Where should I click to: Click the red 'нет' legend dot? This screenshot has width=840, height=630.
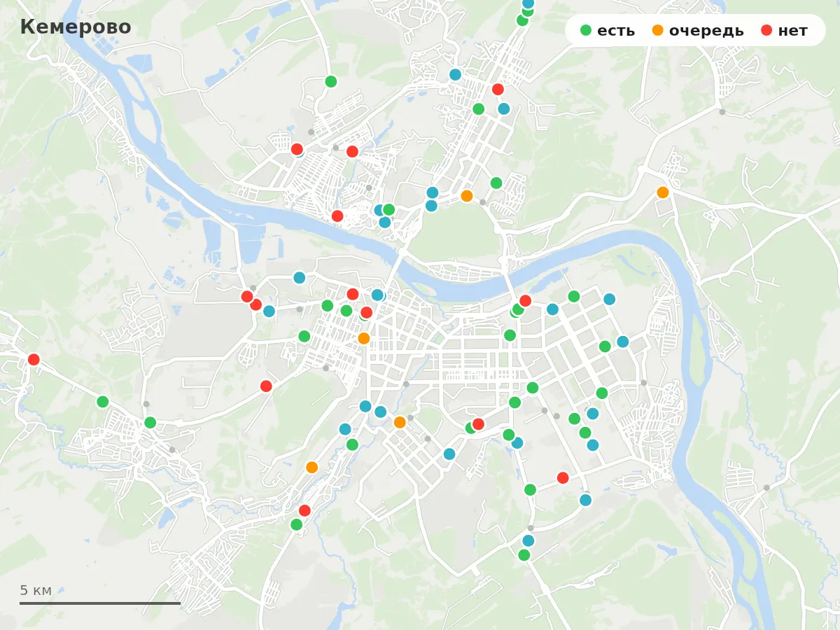[x=766, y=30]
